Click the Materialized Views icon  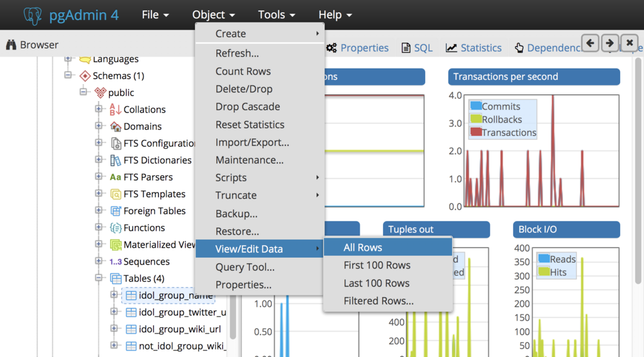click(116, 245)
